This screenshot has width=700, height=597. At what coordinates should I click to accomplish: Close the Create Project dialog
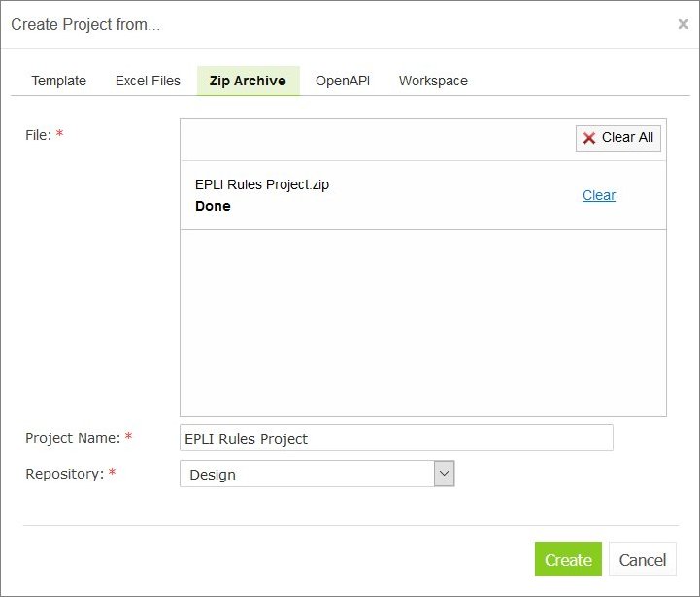tap(683, 24)
